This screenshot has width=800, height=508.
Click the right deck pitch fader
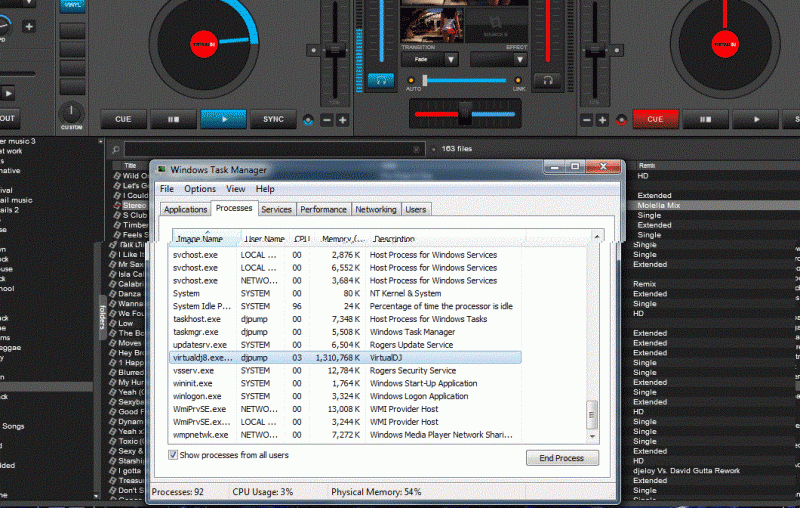[595, 51]
